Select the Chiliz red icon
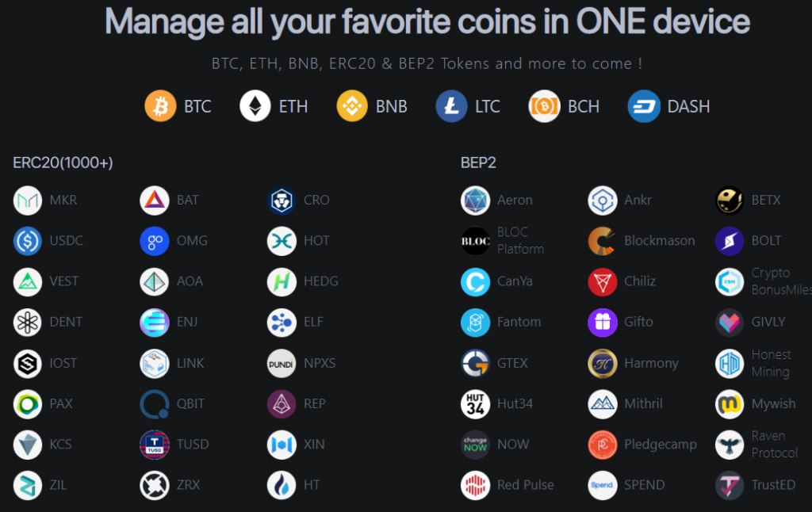Image resolution: width=812 pixels, height=512 pixels. pyautogui.click(x=603, y=281)
